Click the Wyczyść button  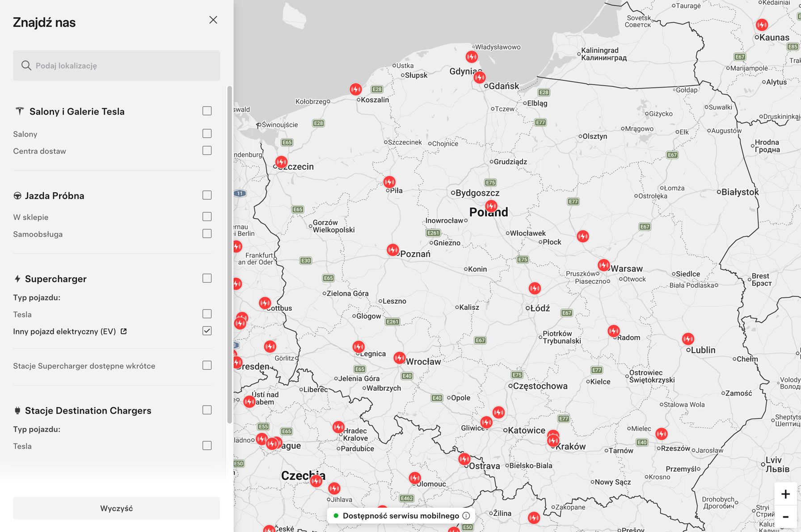[x=116, y=508]
